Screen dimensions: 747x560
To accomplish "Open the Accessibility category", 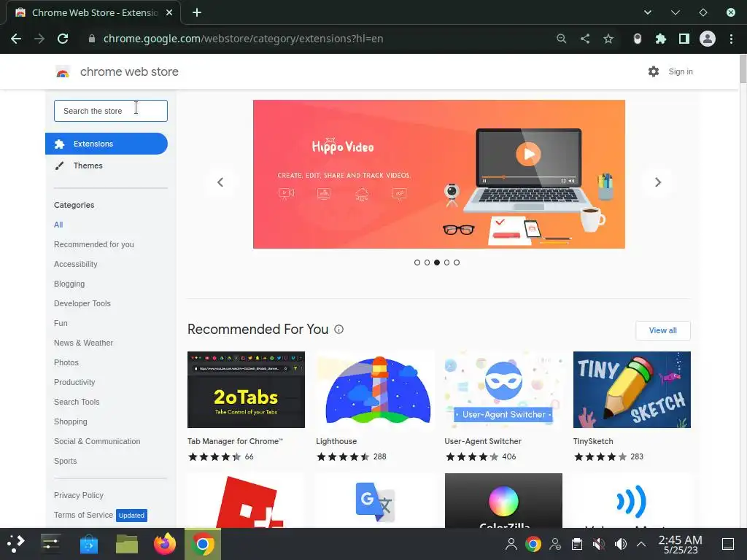I will click(75, 264).
